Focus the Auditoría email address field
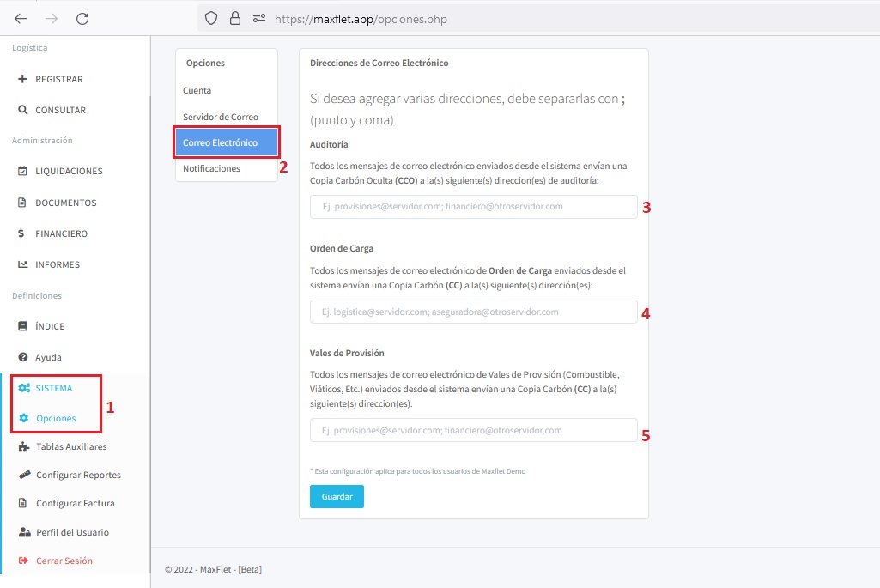The width and height of the screenshot is (880, 588). pyautogui.click(x=473, y=207)
